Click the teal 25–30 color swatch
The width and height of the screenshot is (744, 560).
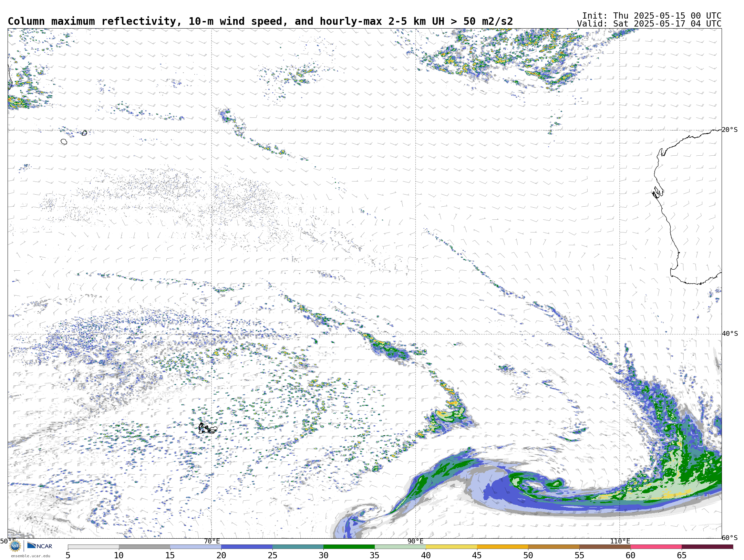tap(298, 547)
